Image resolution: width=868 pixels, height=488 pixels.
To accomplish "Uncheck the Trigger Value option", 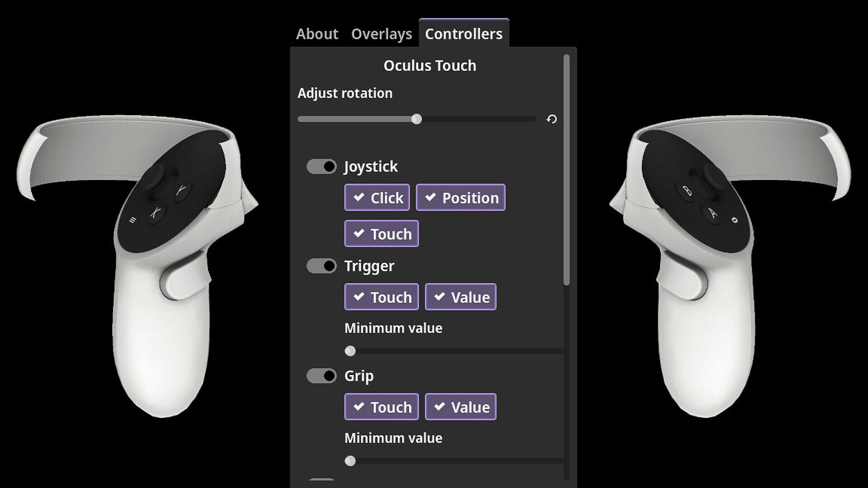I will [x=461, y=297].
